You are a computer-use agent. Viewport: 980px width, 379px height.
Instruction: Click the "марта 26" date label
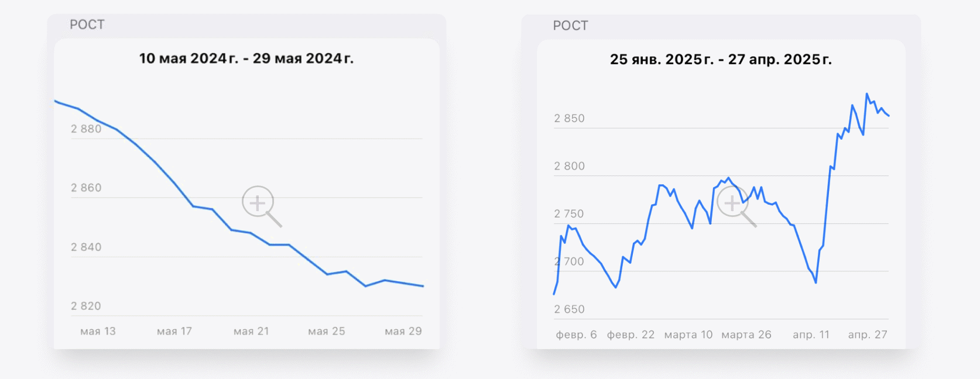coord(746,335)
